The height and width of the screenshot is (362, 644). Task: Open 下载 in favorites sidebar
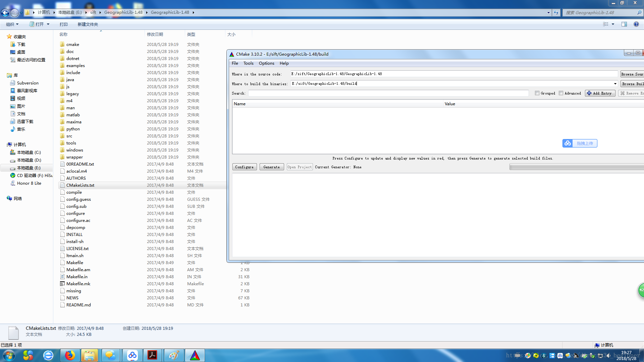tap(21, 44)
